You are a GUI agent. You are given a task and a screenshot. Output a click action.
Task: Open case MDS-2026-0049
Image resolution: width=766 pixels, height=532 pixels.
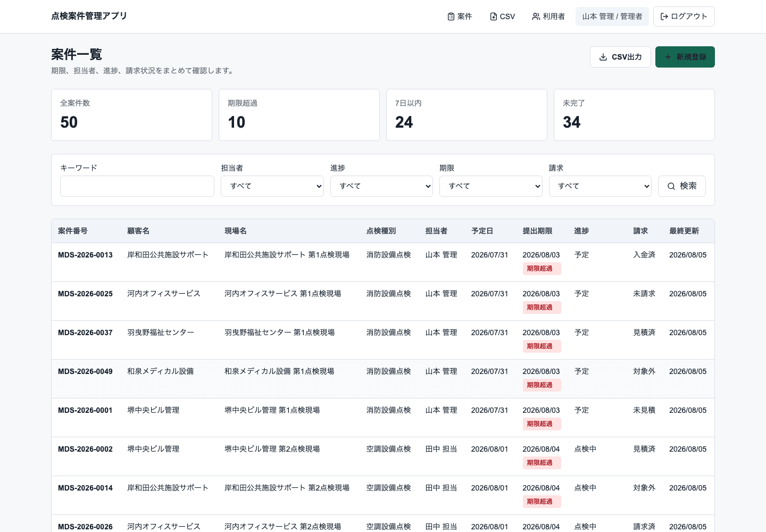pos(85,371)
